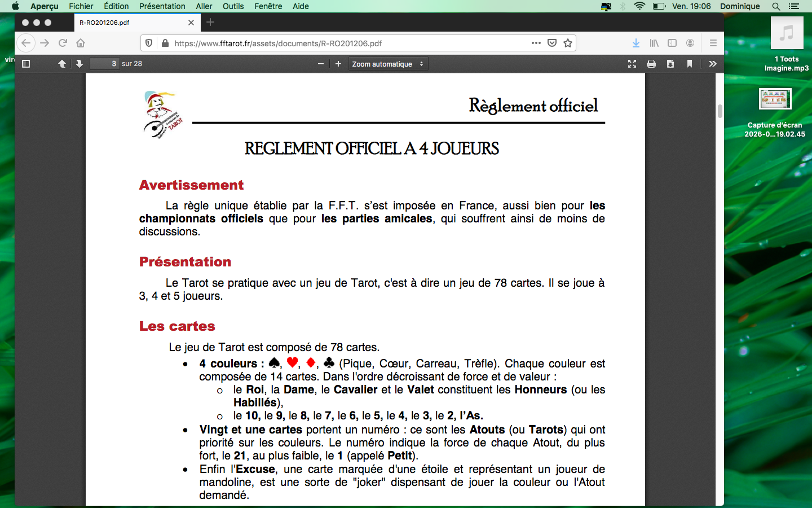Go to the previous PDF page
This screenshot has height=508, width=812.
(62, 64)
